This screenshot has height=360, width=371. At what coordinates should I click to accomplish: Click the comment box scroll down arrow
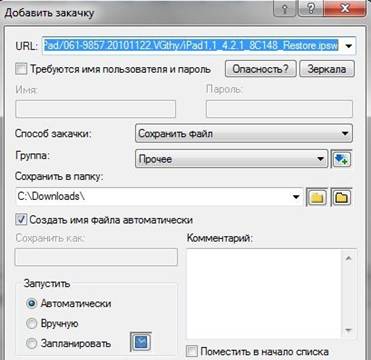point(348,330)
